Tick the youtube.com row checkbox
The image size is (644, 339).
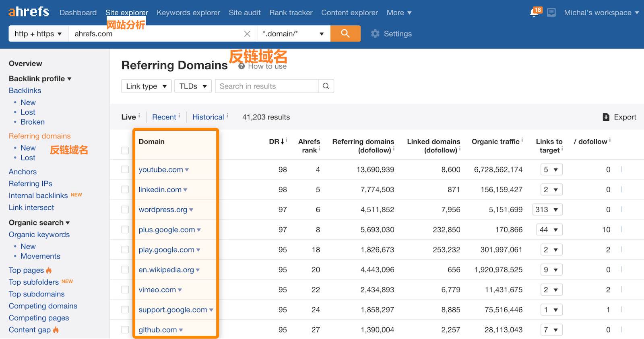pos(125,170)
